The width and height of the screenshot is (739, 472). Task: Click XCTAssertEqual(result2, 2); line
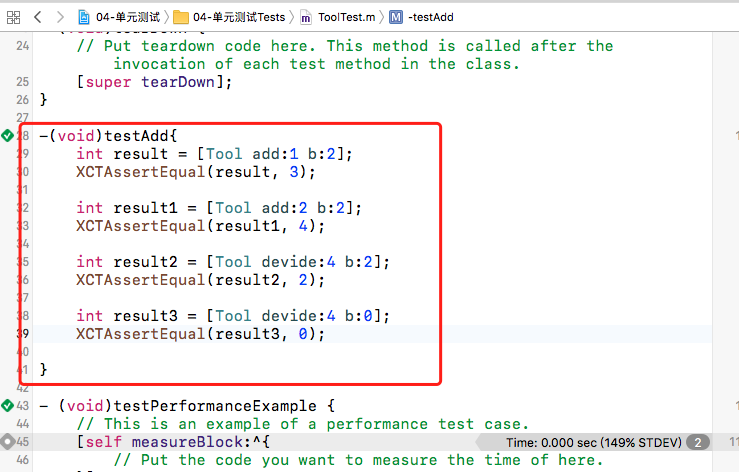pyautogui.click(x=201, y=280)
